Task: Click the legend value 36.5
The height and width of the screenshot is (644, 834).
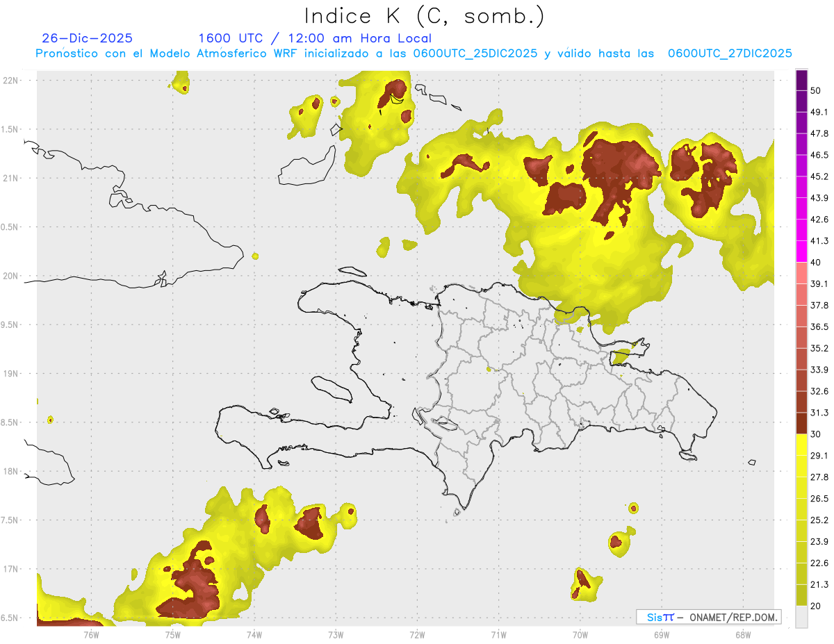Action: pyautogui.click(x=819, y=327)
